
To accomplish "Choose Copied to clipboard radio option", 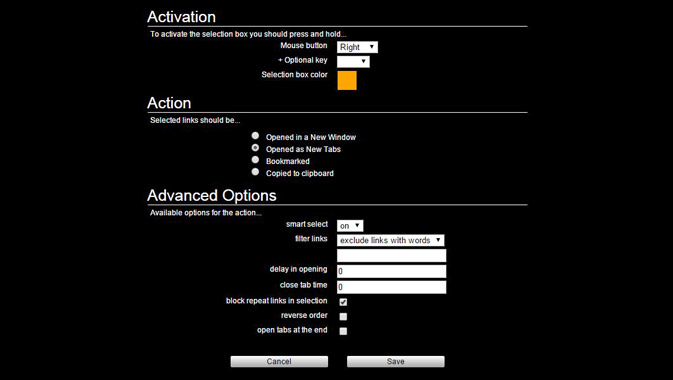I will (255, 172).
